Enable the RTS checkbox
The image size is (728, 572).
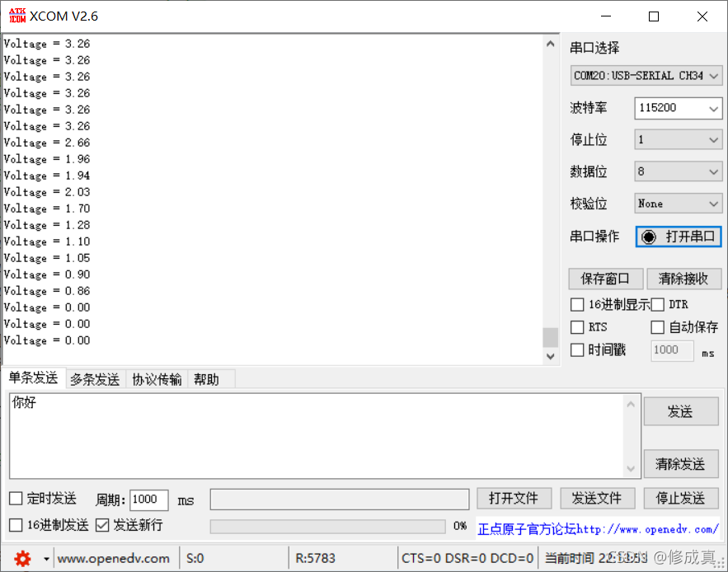pos(577,327)
